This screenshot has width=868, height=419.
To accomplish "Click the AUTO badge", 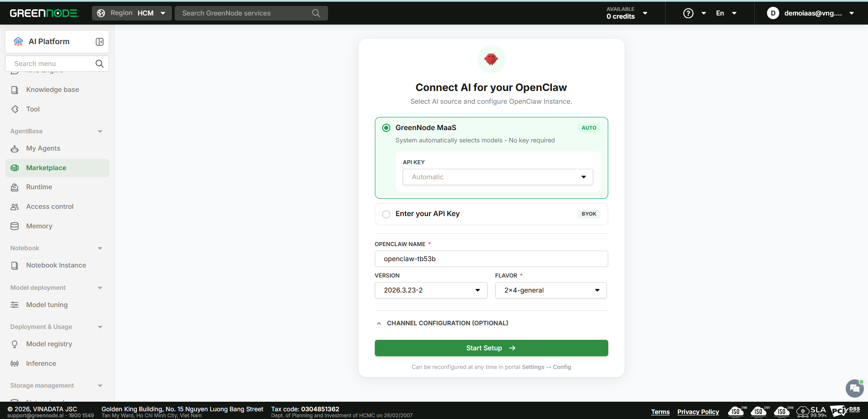I will coord(589,128).
